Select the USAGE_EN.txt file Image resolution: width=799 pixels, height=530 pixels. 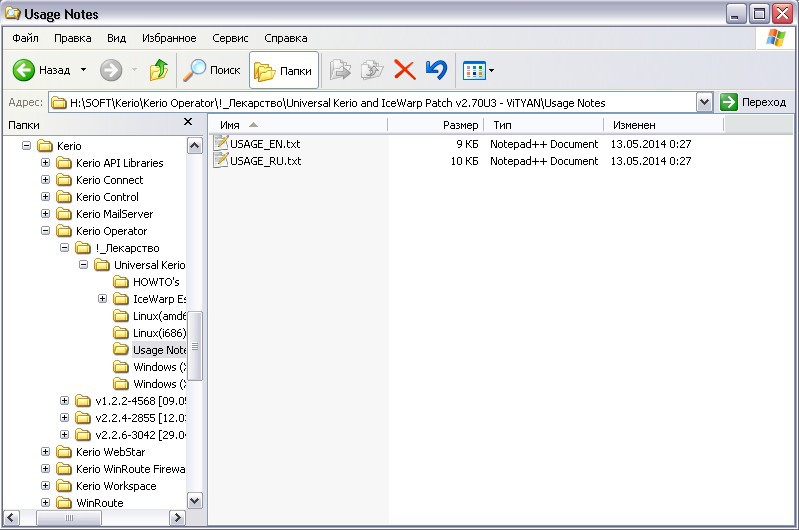pyautogui.click(x=265, y=144)
